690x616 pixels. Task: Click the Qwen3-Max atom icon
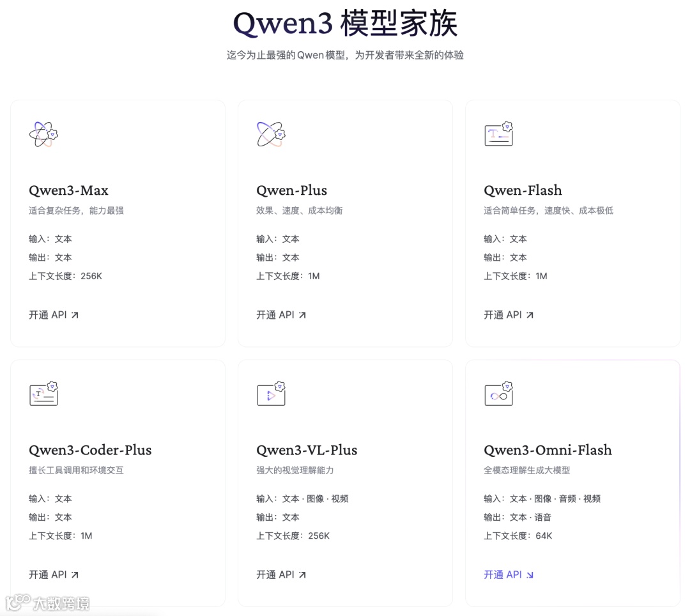click(x=43, y=134)
